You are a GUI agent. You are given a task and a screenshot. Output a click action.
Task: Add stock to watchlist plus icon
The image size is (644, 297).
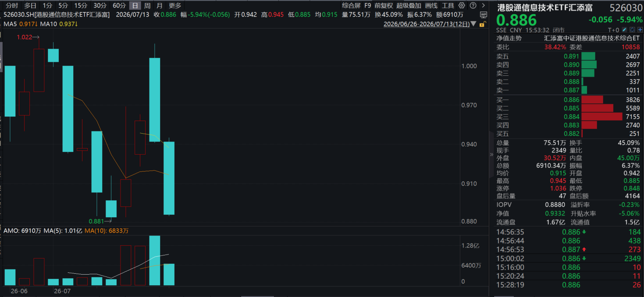coord(640,30)
